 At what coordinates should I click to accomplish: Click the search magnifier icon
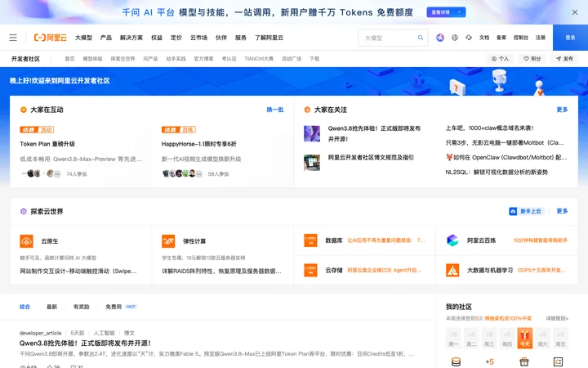tap(421, 38)
